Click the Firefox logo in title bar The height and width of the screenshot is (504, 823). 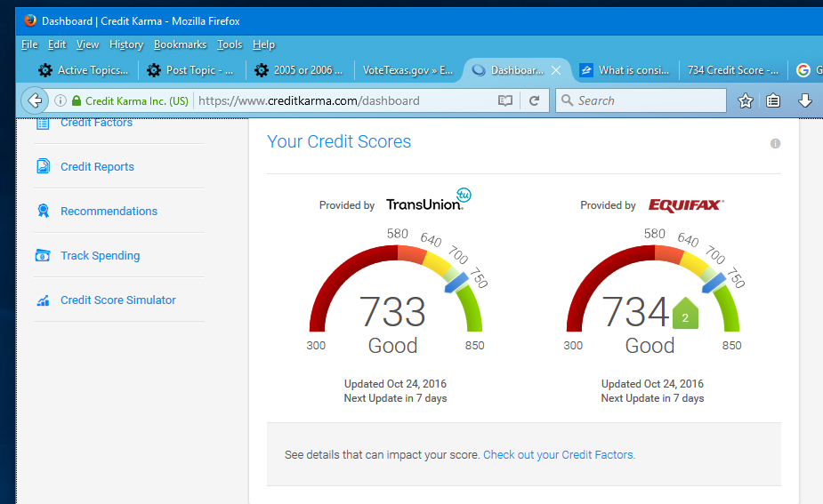pos(30,20)
